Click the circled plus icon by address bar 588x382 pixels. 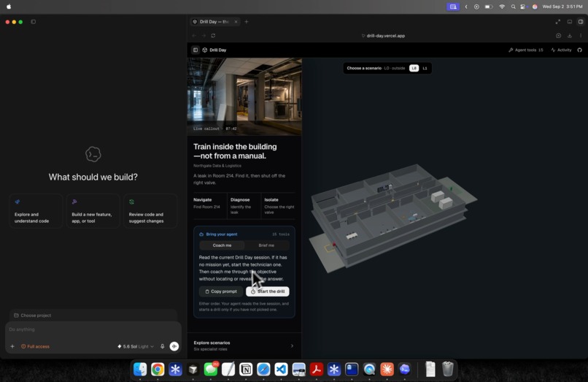point(558,36)
